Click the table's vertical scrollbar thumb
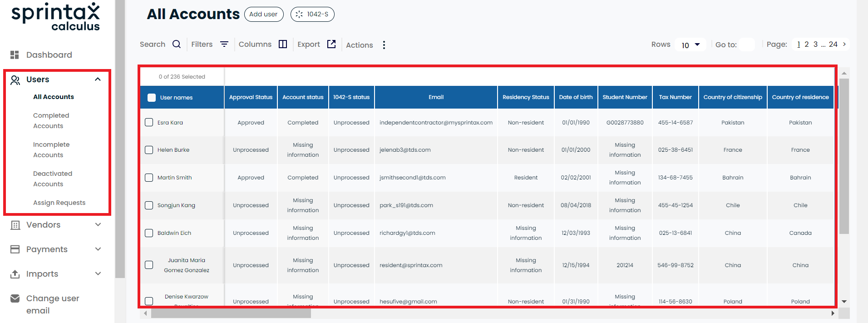Screen dimensions: 868x323 pos(844,156)
